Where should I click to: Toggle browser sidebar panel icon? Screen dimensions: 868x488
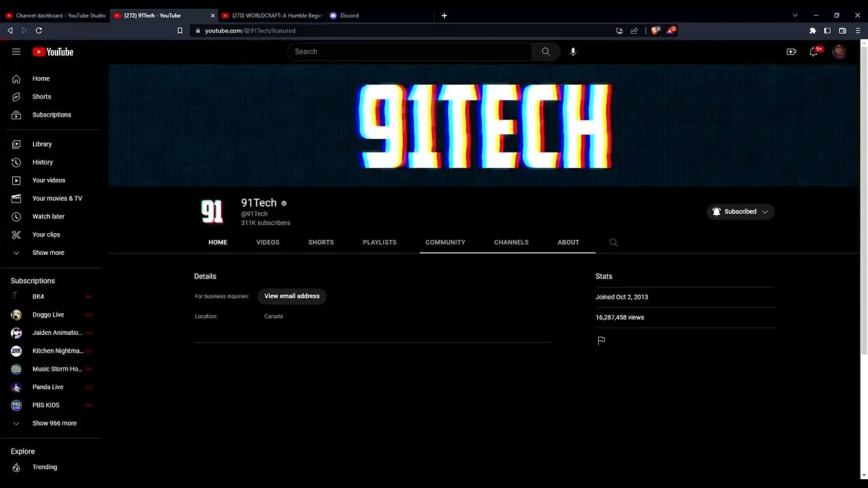(827, 30)
